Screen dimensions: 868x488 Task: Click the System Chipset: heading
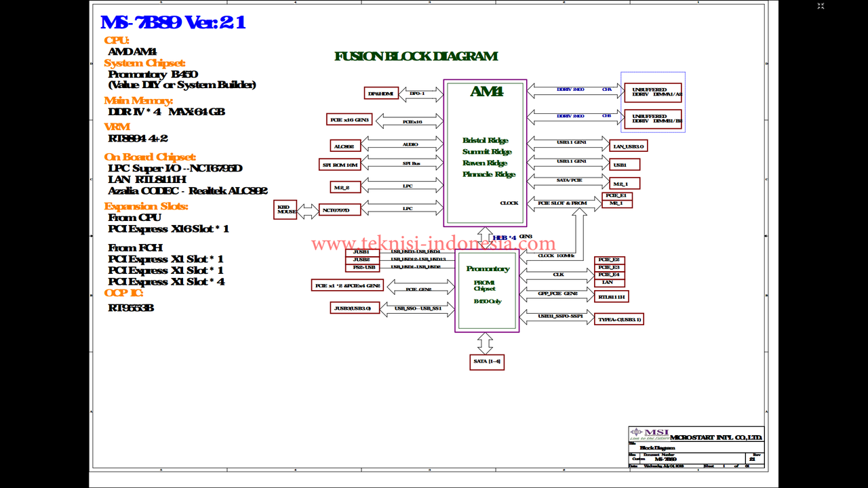(144, 63)
